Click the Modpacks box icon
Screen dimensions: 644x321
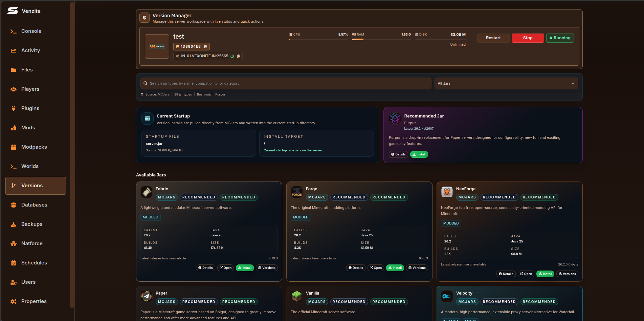[x=14, y=147]
